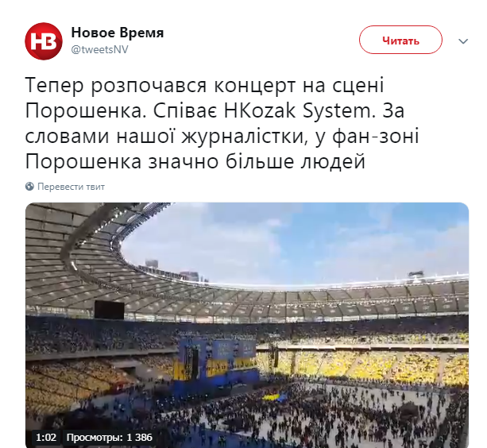487x448 pixels.
Task: Click the Просмотры: 1 386 view counter
Action: (110, 438)
